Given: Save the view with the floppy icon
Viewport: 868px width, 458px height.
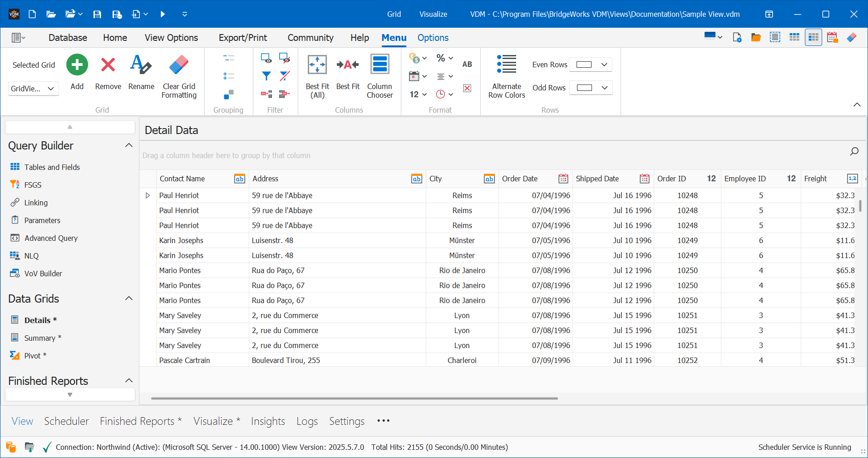Looking at the screenshot, I should pyautogui.click(x=97, y=14).
